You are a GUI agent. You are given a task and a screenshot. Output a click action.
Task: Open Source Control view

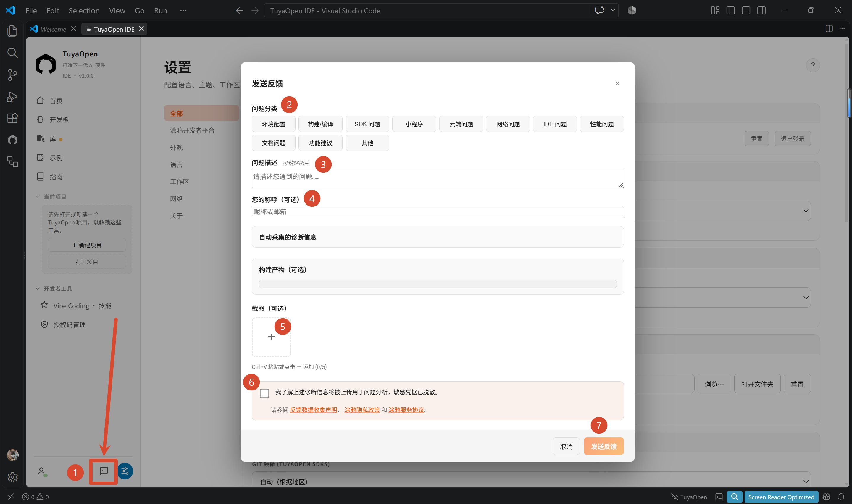(x=12, y=74)
